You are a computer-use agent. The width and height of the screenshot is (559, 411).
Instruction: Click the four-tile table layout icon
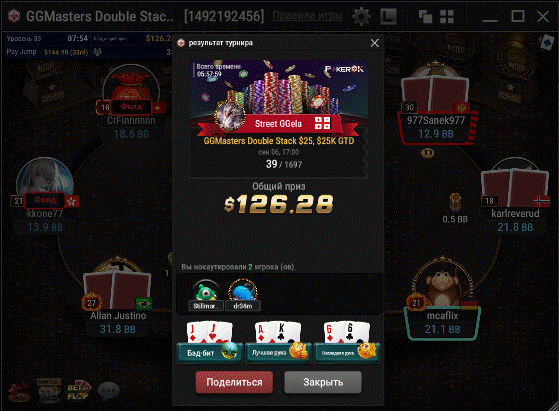(x=446, y=16)
